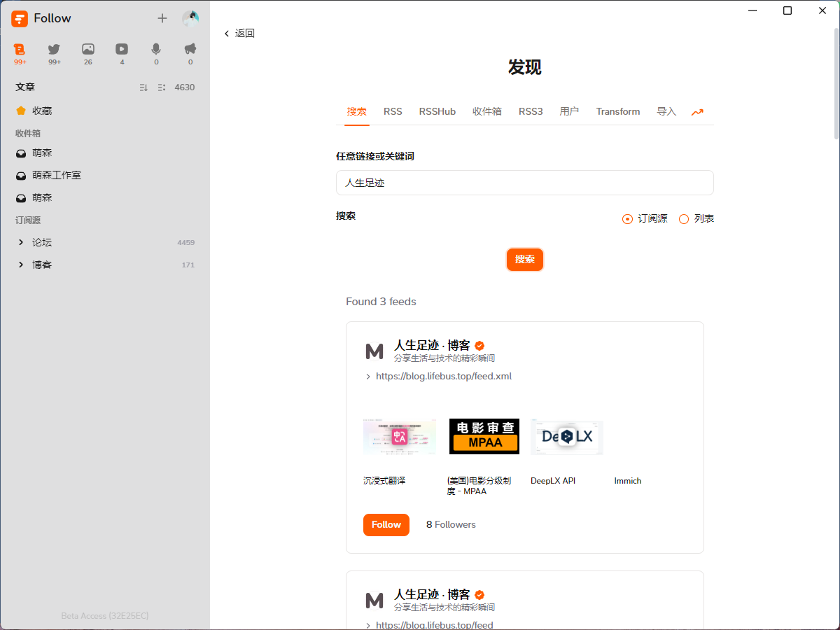
Task: Select the 列表 radio option
Action: 684,219
